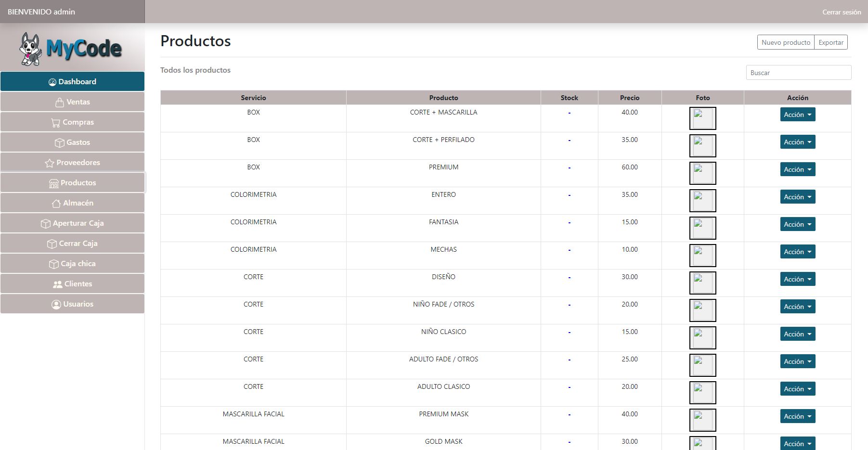
Task: Click the Usuarios person icon
Action: point(56,305)
